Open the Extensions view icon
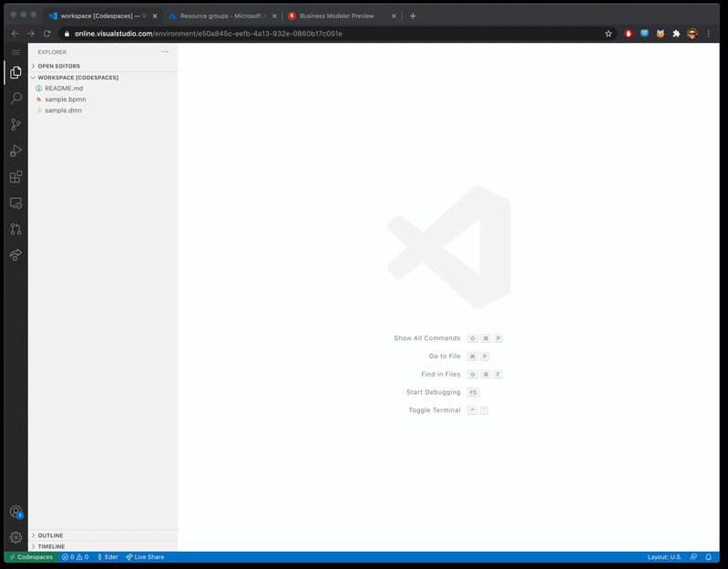728x569 pixels. pos(15,177)
